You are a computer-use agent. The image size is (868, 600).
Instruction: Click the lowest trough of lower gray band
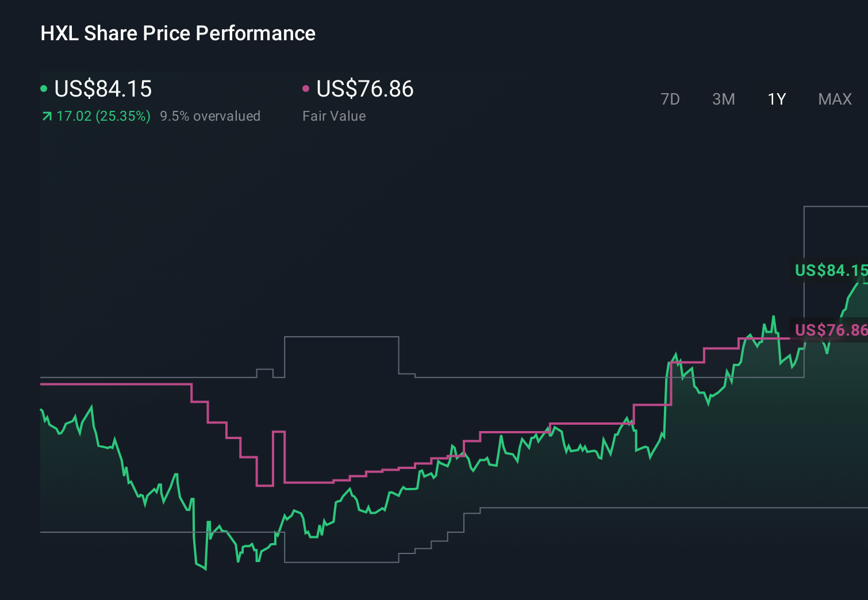[x=341, y=561]
